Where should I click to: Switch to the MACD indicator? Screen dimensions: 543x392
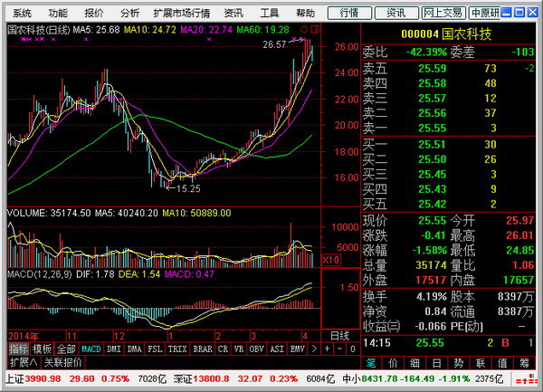pyautogui.click(x=90, y=349)
